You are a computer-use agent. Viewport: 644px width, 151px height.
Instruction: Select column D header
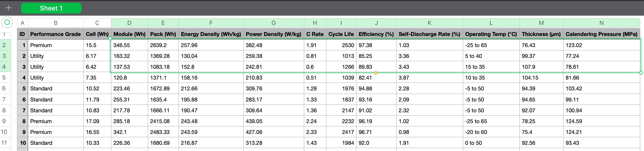click(129, 23)
